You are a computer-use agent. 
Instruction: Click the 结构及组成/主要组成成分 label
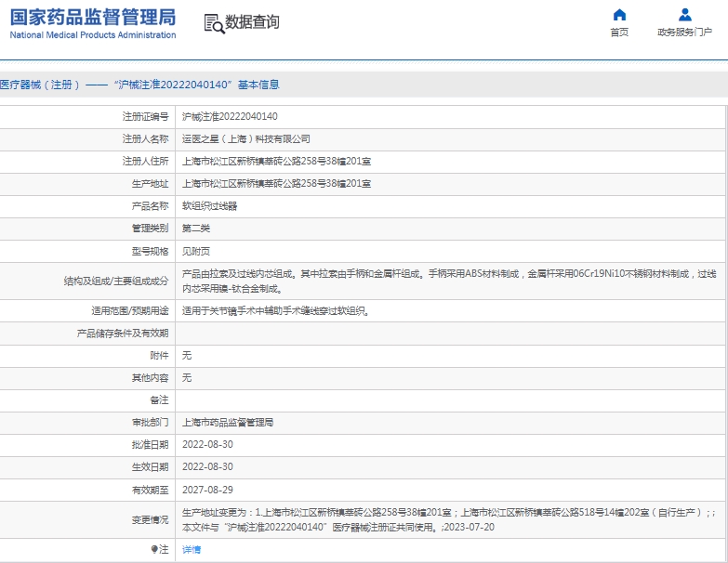coord(116,281)
